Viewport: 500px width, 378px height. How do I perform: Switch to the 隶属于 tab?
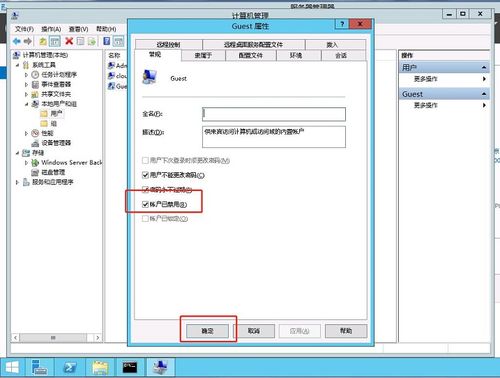pos(203,56)
